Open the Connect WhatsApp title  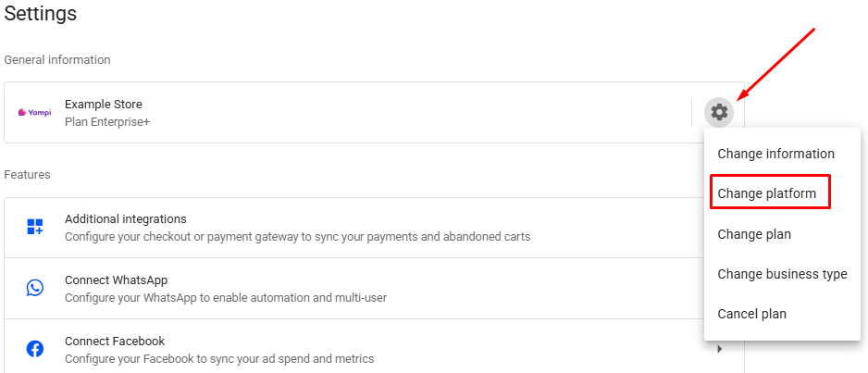coord(116,280)
